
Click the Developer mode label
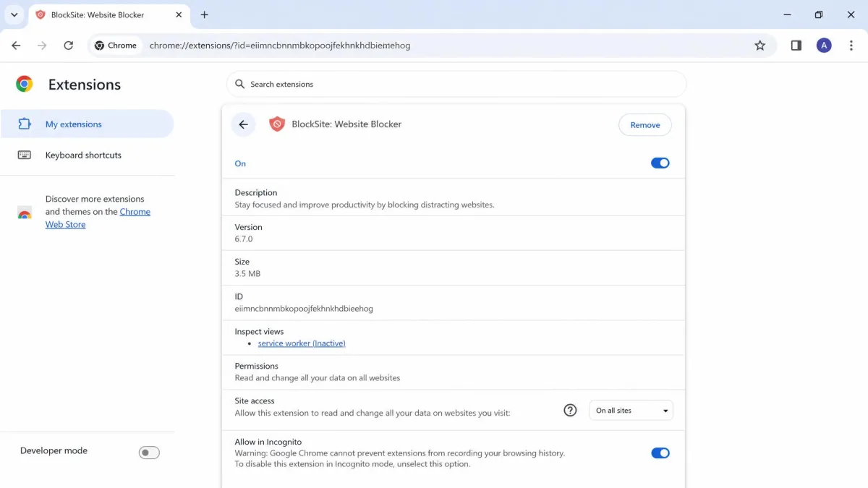click(x=54, y=450)
